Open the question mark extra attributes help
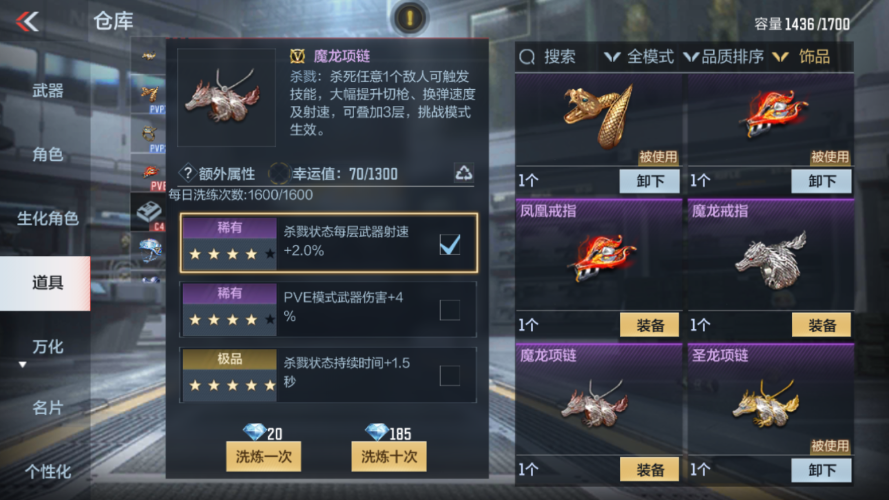Viewport: 889px width, 500px height. 187,173
